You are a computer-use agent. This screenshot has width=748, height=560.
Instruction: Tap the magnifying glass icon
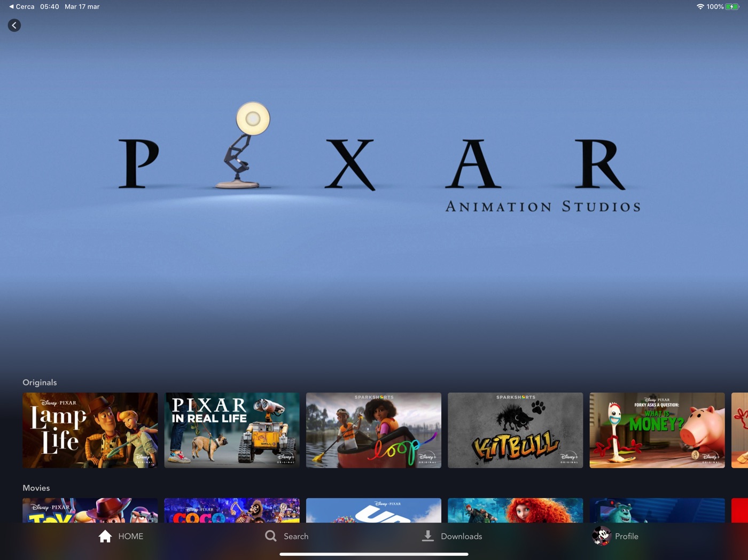click(x=271, y=536)
